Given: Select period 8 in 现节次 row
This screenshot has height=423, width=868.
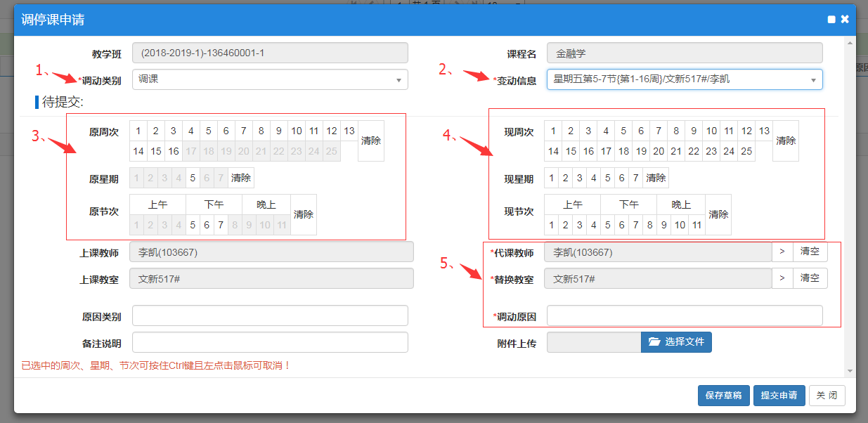Looking at the screenshot, I should [x=650, y=225].
